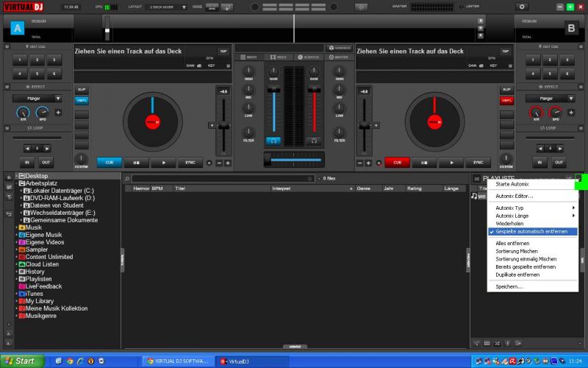Click in the browser search field
The width and height of the screenshot is (588, 368).
[223, 179]
